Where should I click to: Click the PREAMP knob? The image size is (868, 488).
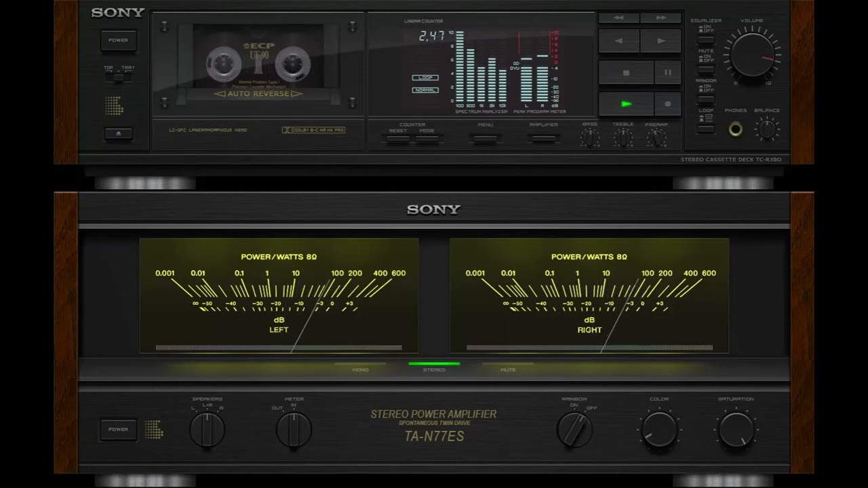(656, 138)
